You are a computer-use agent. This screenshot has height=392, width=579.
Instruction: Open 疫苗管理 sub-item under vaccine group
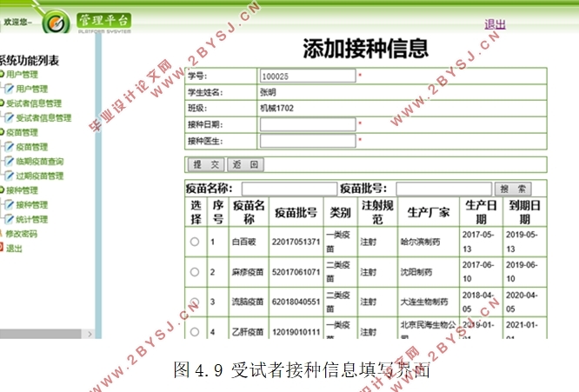point(31,147)
